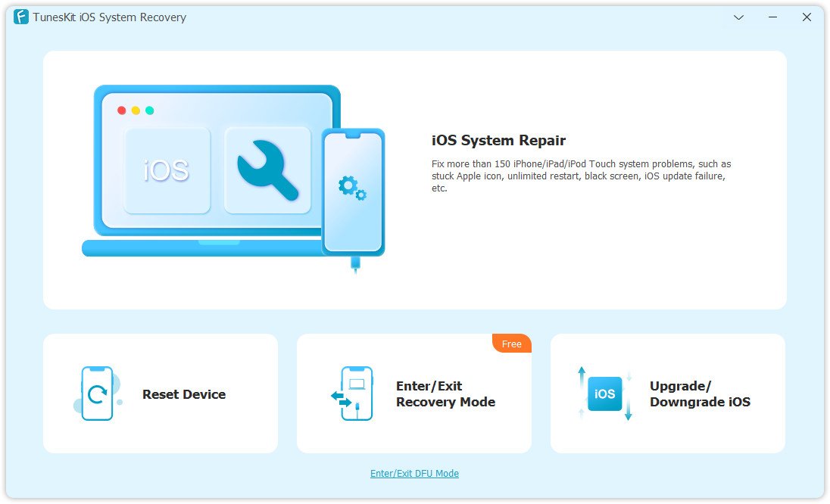
Task: Select the Reset Device label
Action: click(x=184, y=394)
